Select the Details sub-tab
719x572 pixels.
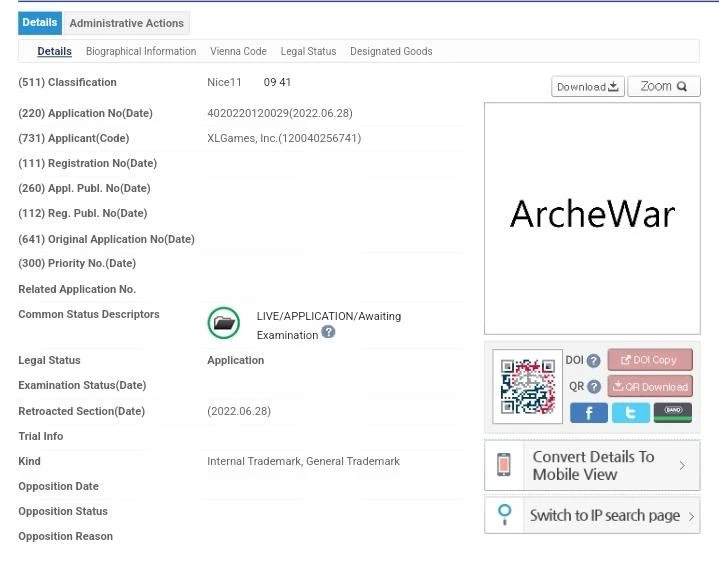coord(54,51)
